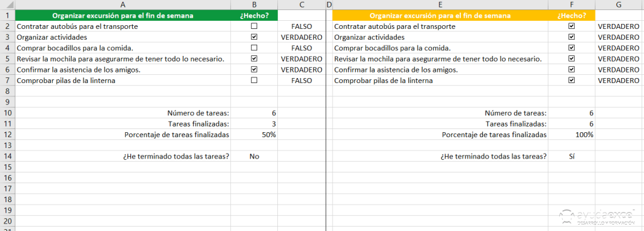
Task: Uncheck Organizar actividades checkbox in column B
Action: (x=254, y=37)
